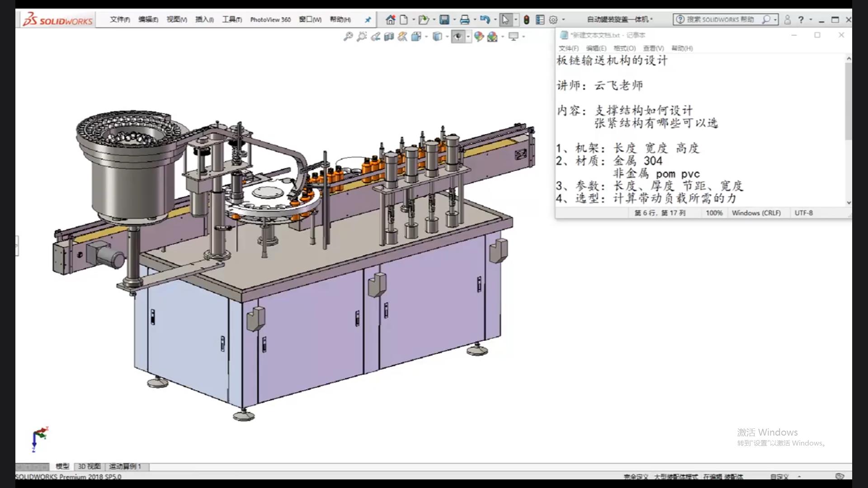868x488 pixels.
Task: Expand the New document dropdown arrow
Action: tap(413, 19)
